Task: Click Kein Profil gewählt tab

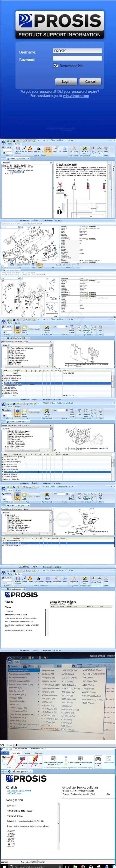Action: [19, 771]
